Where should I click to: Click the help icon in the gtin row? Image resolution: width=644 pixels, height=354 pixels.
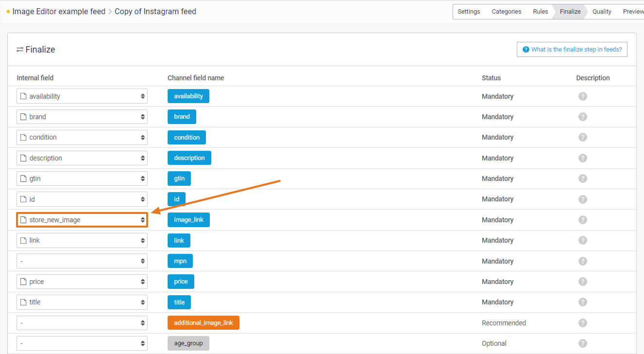583,178
